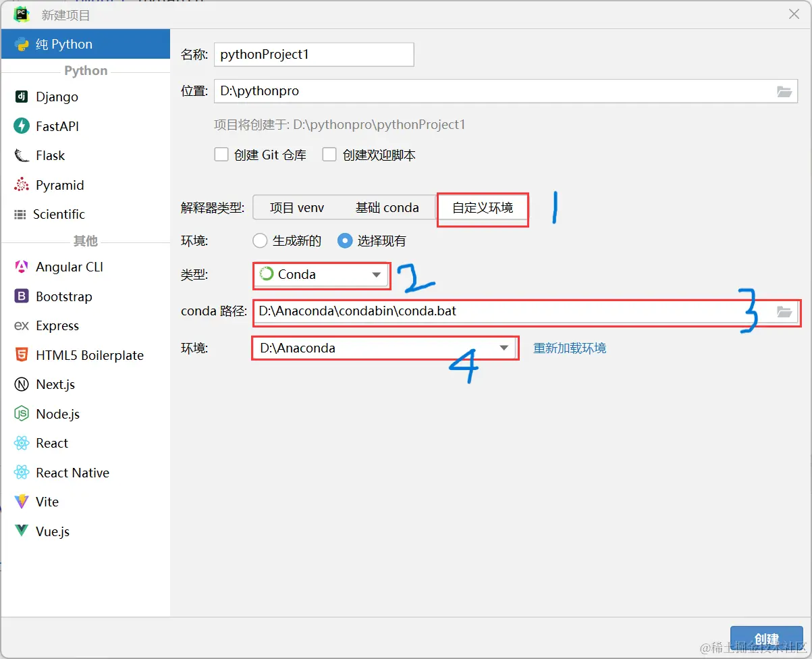Image resolution: width=812 pixels, height=659 pixels.
Task: Click the location field D:\pythonpro
Action: click(x=506, y=91)
